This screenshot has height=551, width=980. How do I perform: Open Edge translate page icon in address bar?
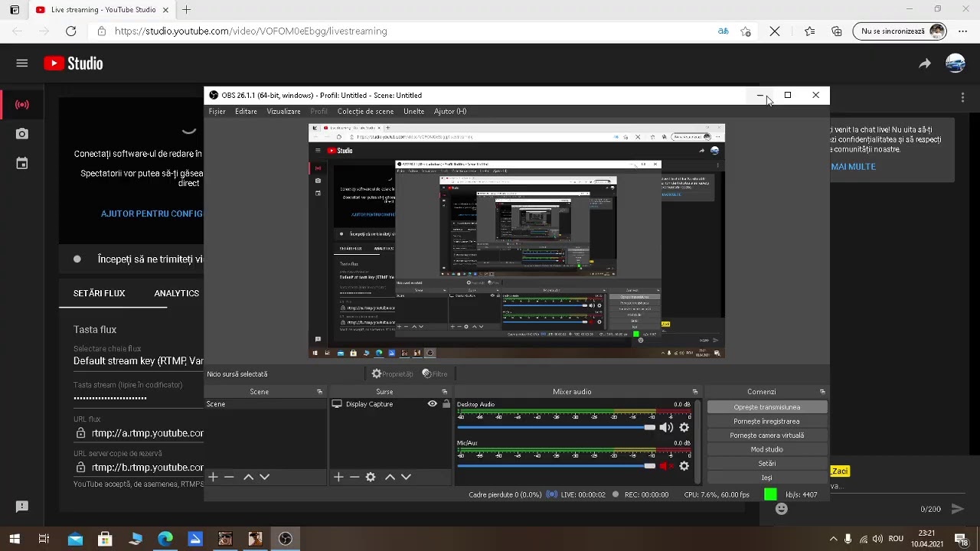(x=723, y=31)
